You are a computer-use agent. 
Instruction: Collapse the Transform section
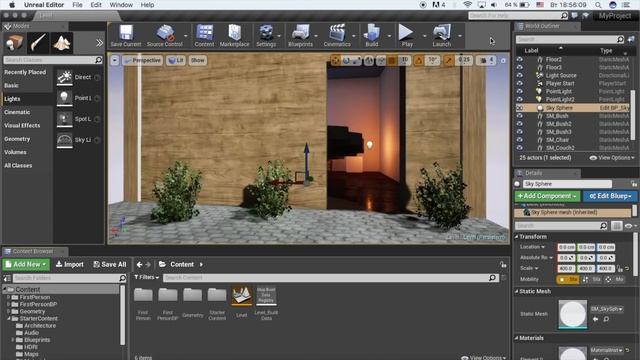pyautogui.click(x=516, y=237)
